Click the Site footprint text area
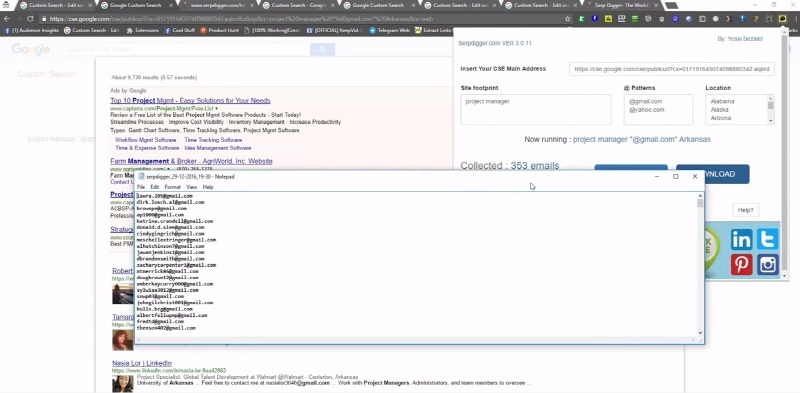The height and width of the screenshot is (393, 800). tap(536, 109)
